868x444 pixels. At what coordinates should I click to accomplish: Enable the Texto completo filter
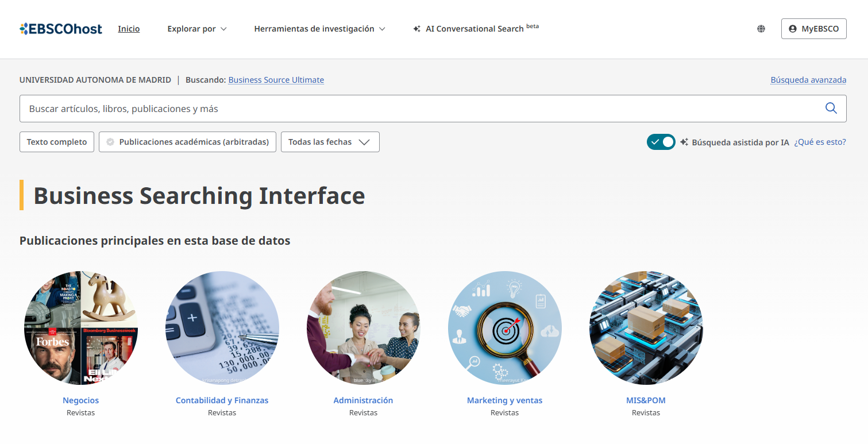57,142
